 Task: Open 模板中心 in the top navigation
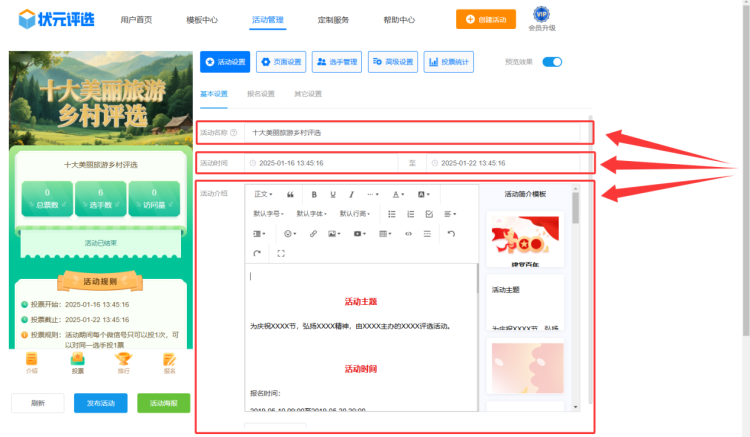[x=203, y=19]
